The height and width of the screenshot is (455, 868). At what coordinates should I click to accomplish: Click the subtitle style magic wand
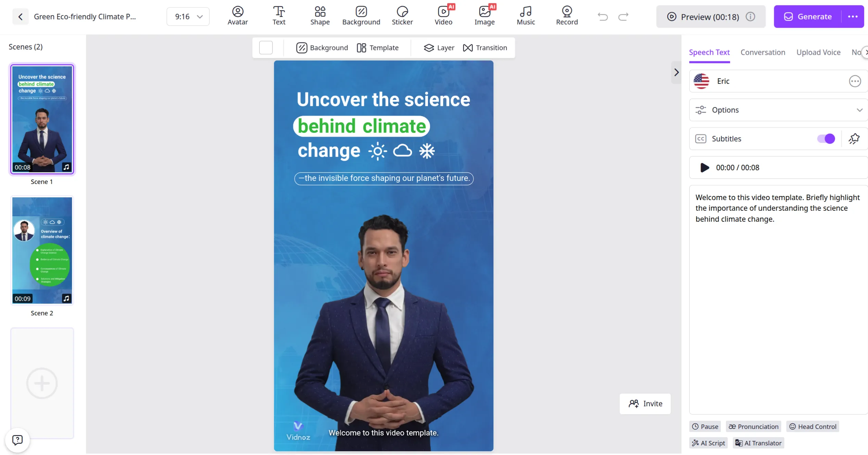(x=854, y=138)
